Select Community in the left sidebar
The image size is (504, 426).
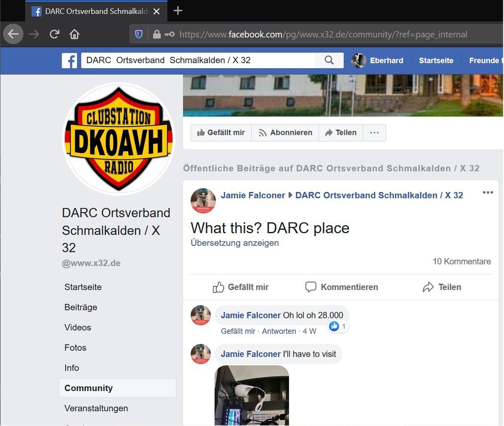(117, 388)
